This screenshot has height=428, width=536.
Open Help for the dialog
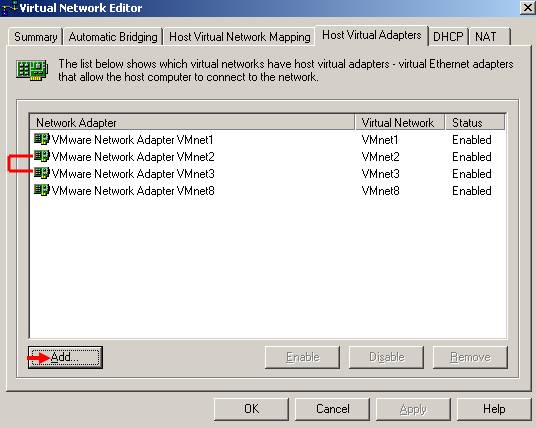[494, 409]
